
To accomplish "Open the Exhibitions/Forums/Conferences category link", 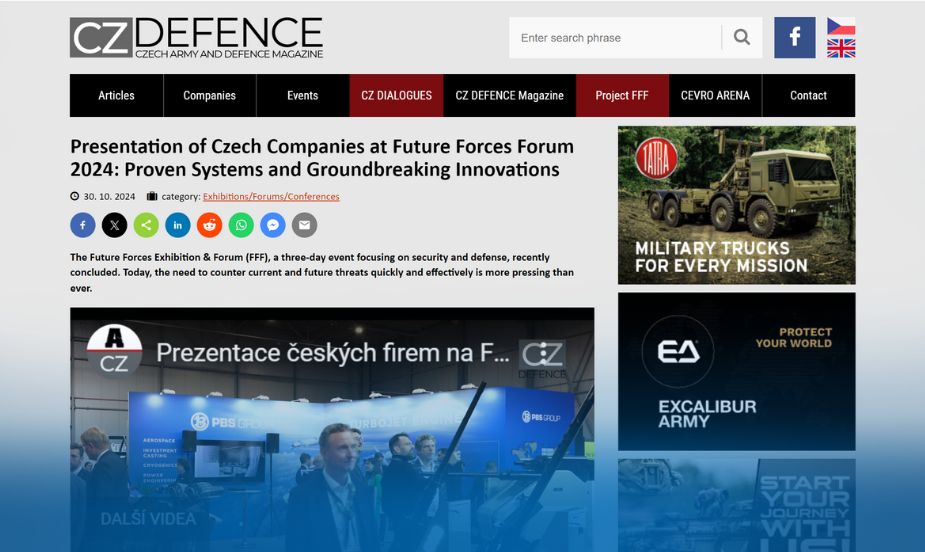I will (271, 196).
